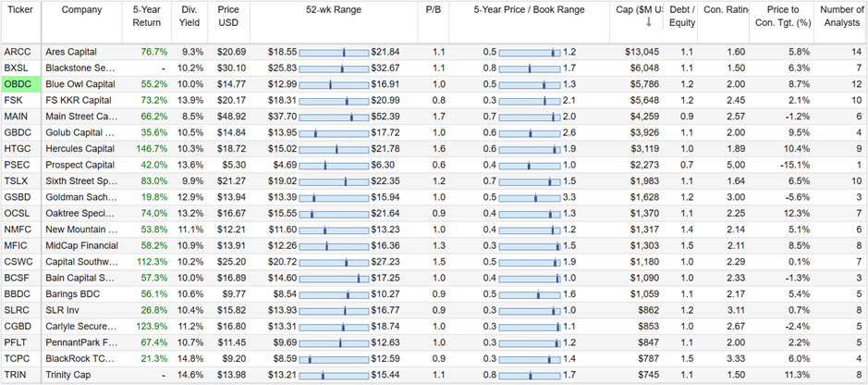Click the 19.8% return for GSBD
Image resolution: width=868 pixels, height=385 pixels.
(153, 197)
